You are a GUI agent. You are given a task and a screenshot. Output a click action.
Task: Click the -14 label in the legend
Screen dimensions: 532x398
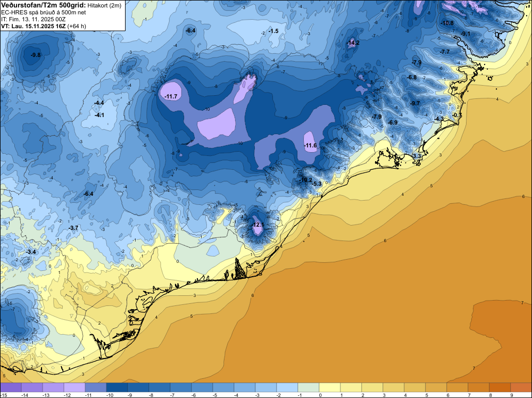(24, 395)
